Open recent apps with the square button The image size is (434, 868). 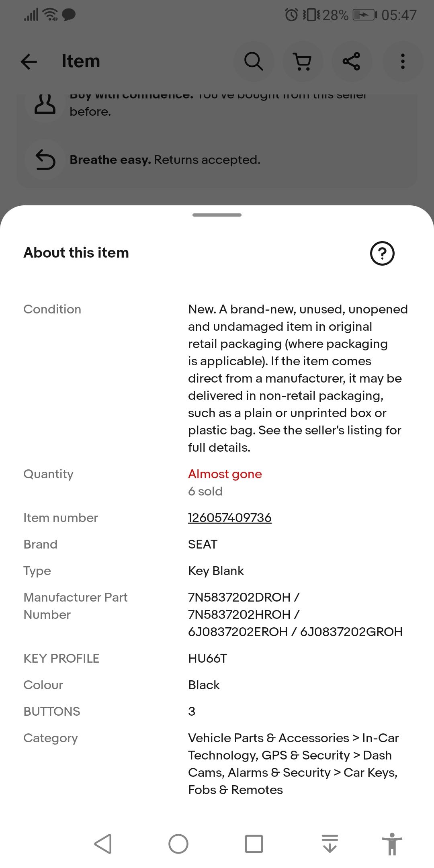[254, 844]
